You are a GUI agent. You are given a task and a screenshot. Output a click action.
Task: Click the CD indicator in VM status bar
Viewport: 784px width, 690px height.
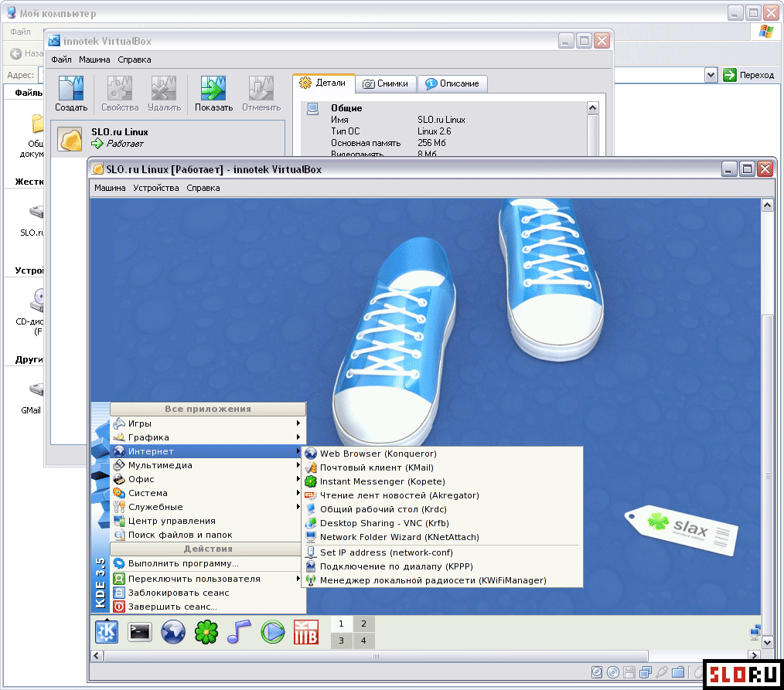[x=613, y=672]
